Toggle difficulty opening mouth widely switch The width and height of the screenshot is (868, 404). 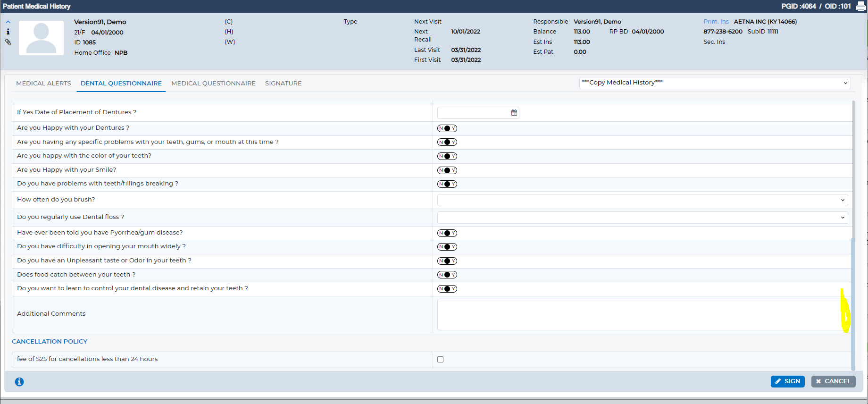pyautogui.click(x=447, y=247)
